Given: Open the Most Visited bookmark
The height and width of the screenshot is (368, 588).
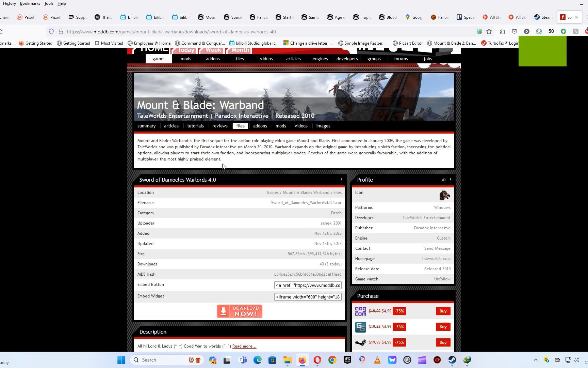Looking at the screenshot, I should [x=109, y=43].
